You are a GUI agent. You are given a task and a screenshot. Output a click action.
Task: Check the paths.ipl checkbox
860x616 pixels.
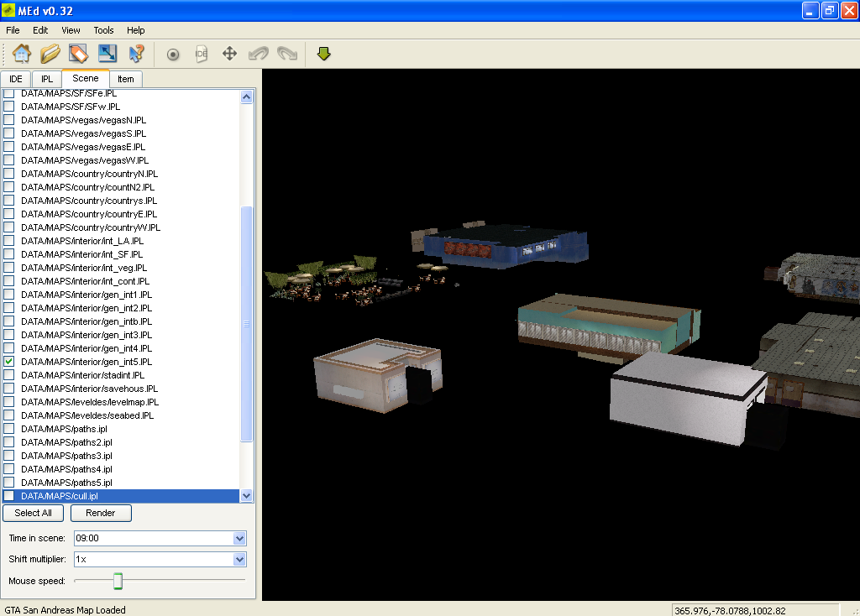coord(8,429)
